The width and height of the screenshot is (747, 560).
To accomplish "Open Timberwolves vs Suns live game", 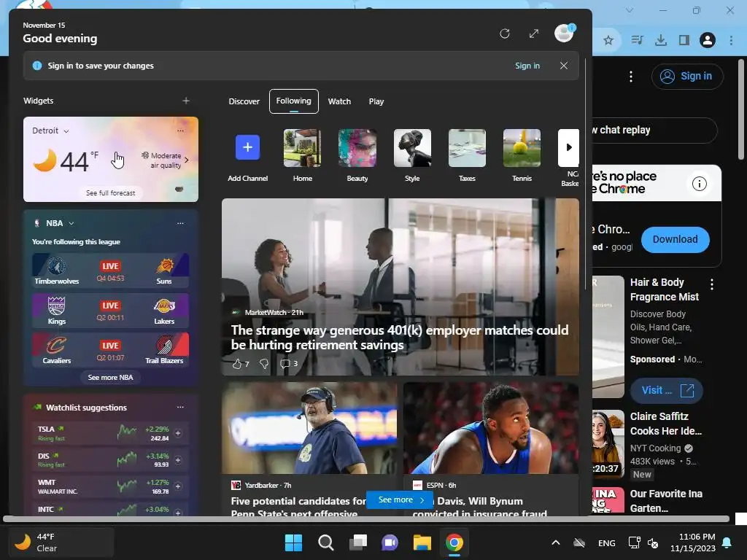I will click(111, 271).
